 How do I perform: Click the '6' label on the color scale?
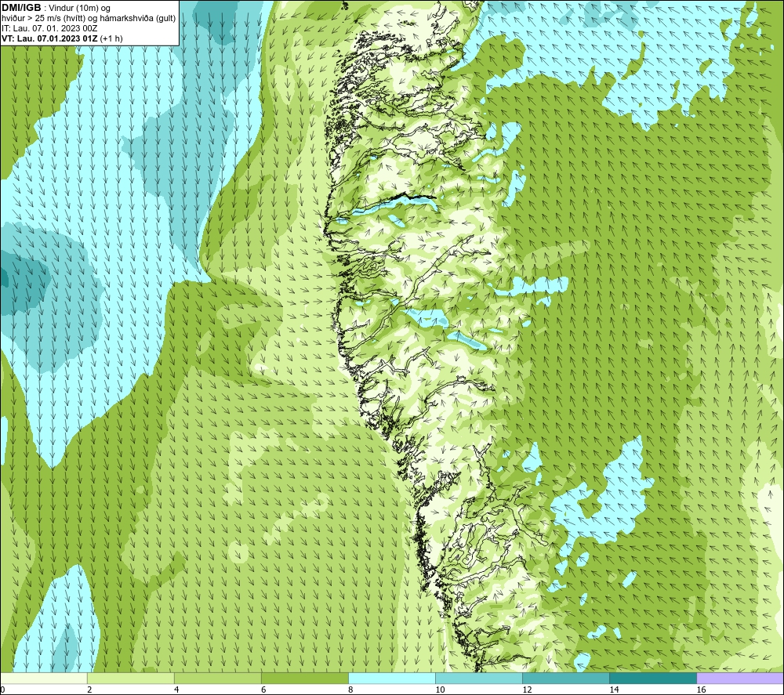click(263, 690)
